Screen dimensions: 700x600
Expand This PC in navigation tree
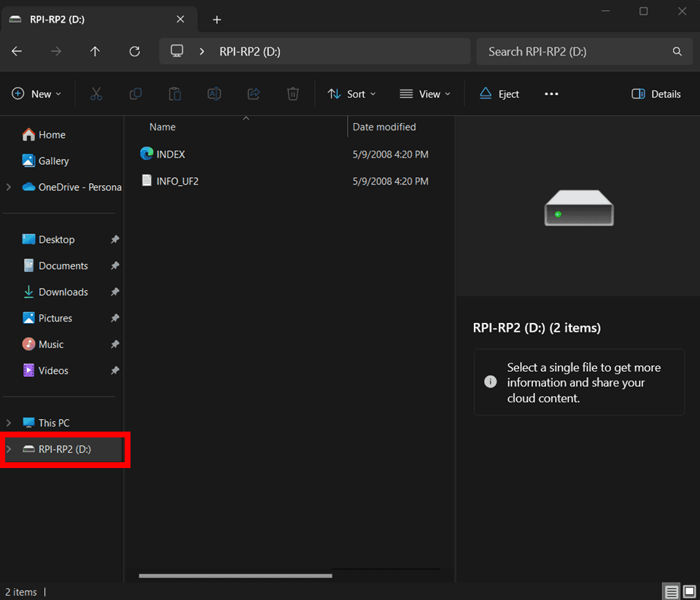pyautogui.click(x=9, y=423)
